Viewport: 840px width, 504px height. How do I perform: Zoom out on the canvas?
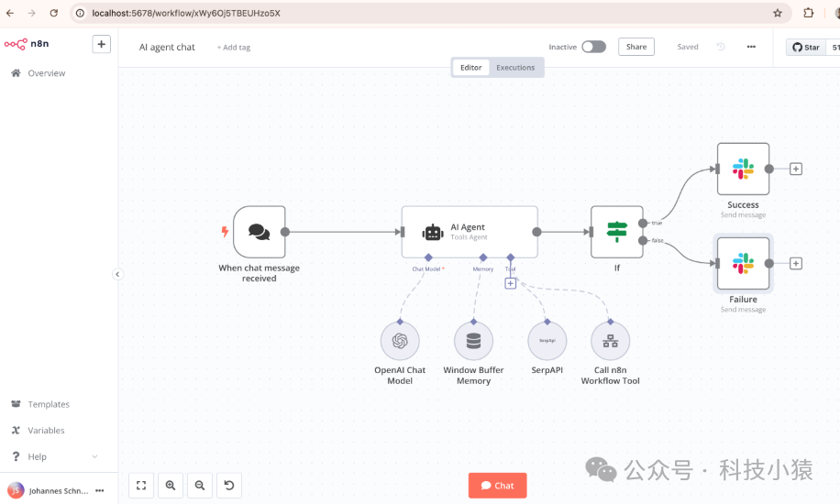(200, 486)
